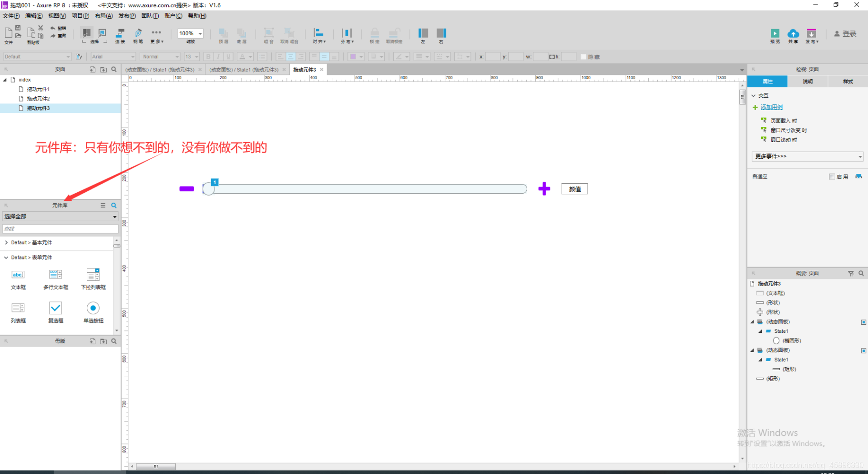Toggle Bold text formatting

(x=208, y=57)
